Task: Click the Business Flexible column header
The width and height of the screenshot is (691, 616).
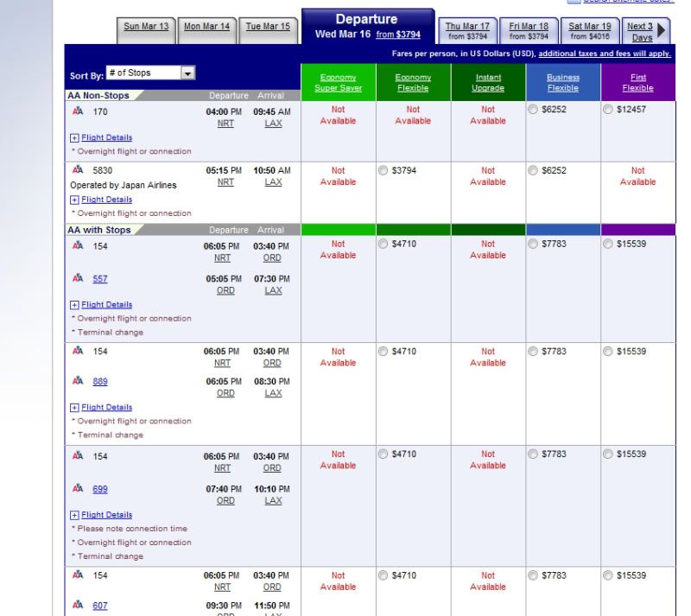Action: tap(563, 82)
